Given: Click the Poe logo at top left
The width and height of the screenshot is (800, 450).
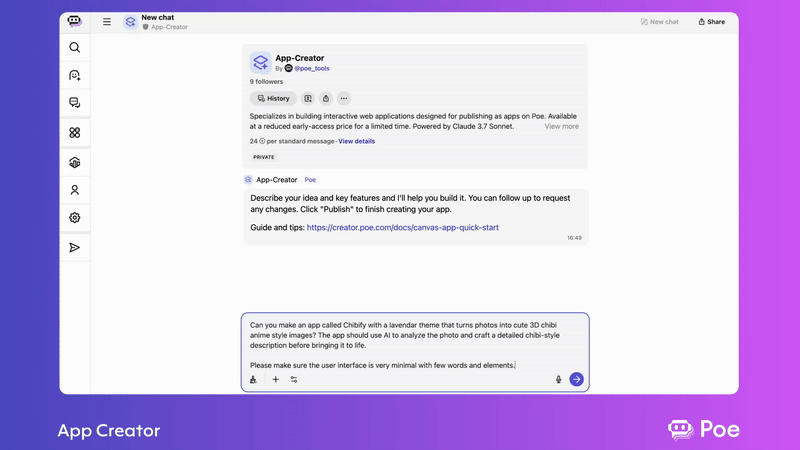Looking at the screenshot, I should tap(75, 21).
